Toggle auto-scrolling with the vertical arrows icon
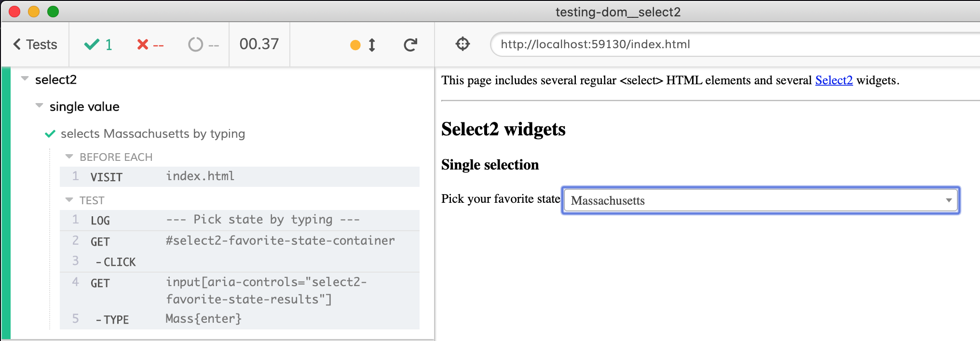Image resolution: width=980 pixels, height=341 pixels. (x=372, y=45)
